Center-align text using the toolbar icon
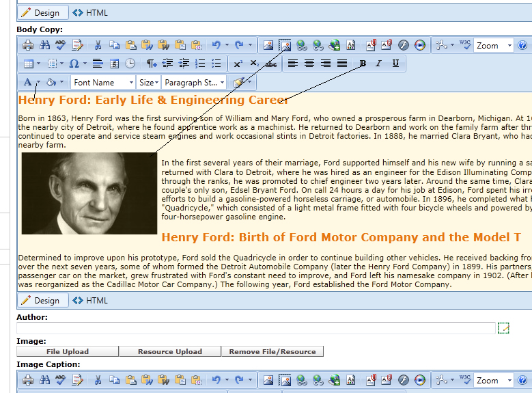This screenshot has width=532, height=393. [309, 64]
